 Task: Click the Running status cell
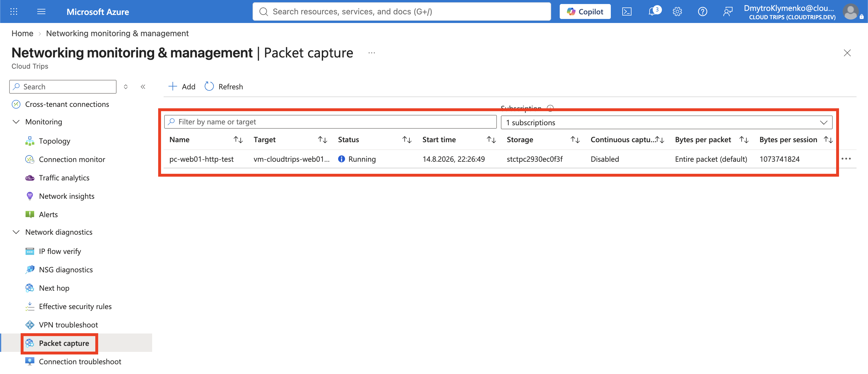point(357,159)
